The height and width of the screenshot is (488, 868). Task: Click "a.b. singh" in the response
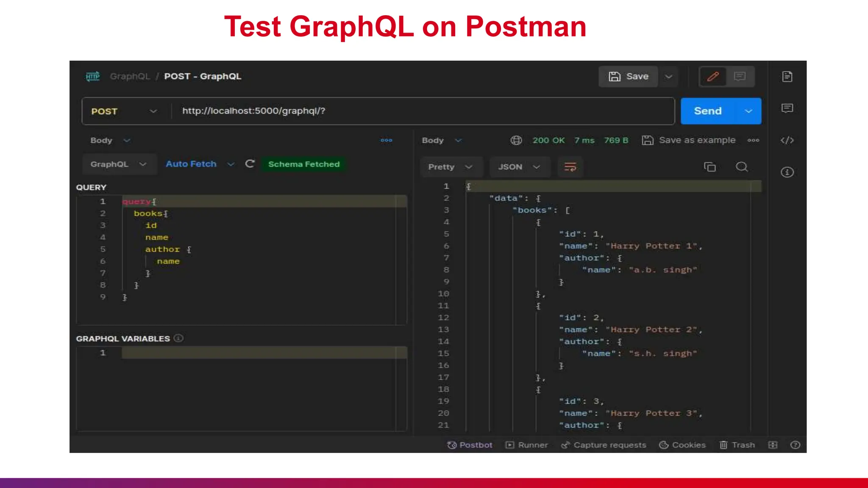coord(663,270)
